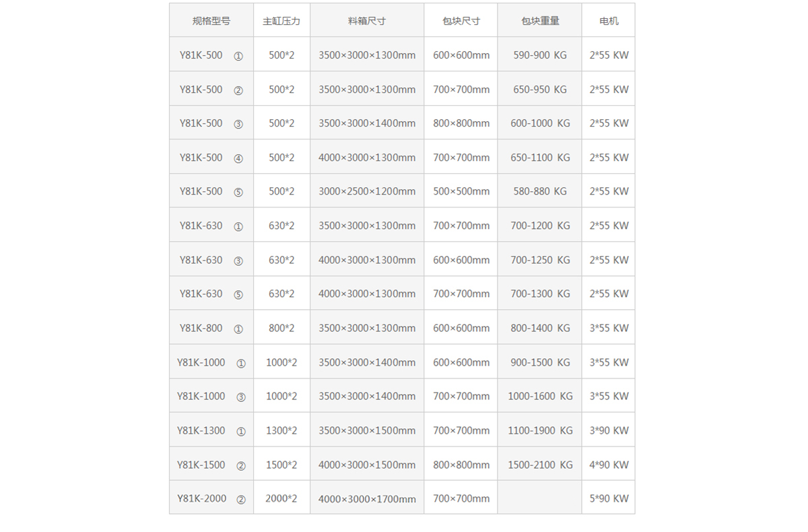Click the 电机 column header
The width and height of the screenshot is (808, 532).
(x=609, y=21)
